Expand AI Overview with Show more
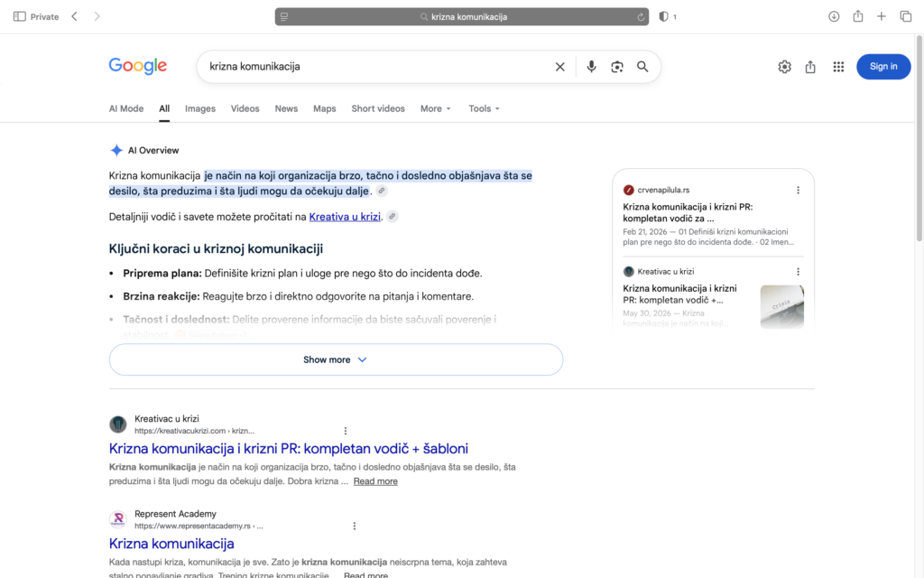This screenshot has width=924, height=578. (x=336, y=359)
